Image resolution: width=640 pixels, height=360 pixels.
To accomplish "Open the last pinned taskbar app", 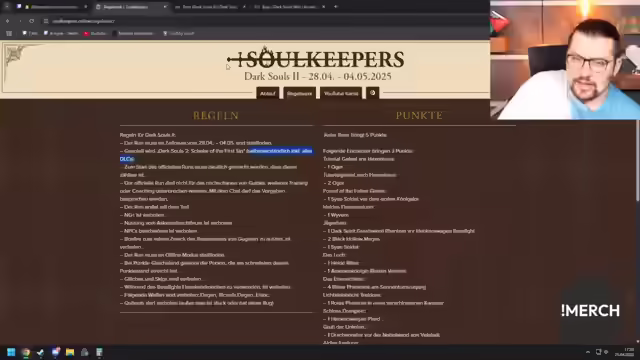I will [99, 352].
